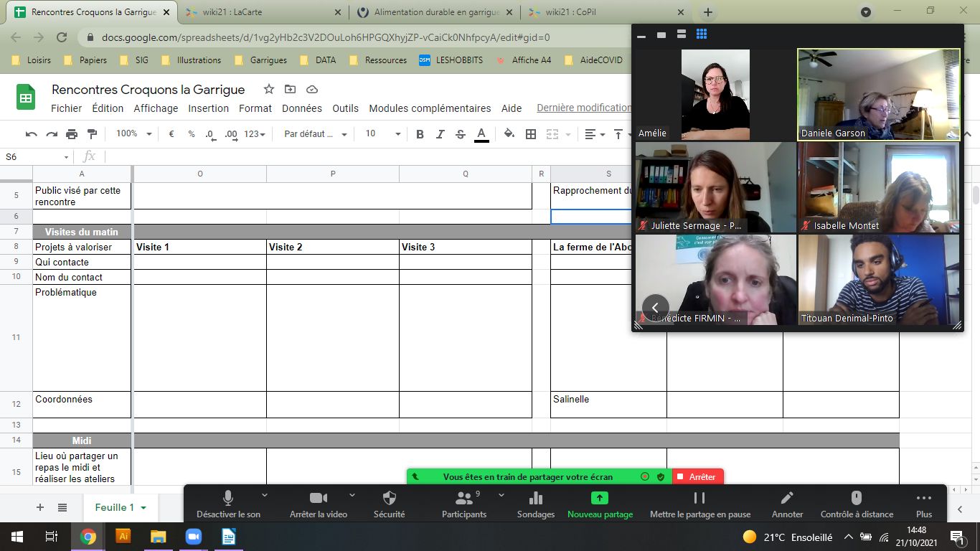Open horizontal align dropdown
Screen dimensions: 980x551
(594, 134)
